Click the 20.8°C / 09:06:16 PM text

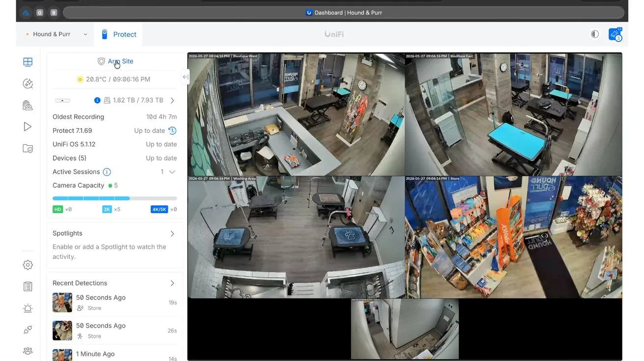point(118,79)
